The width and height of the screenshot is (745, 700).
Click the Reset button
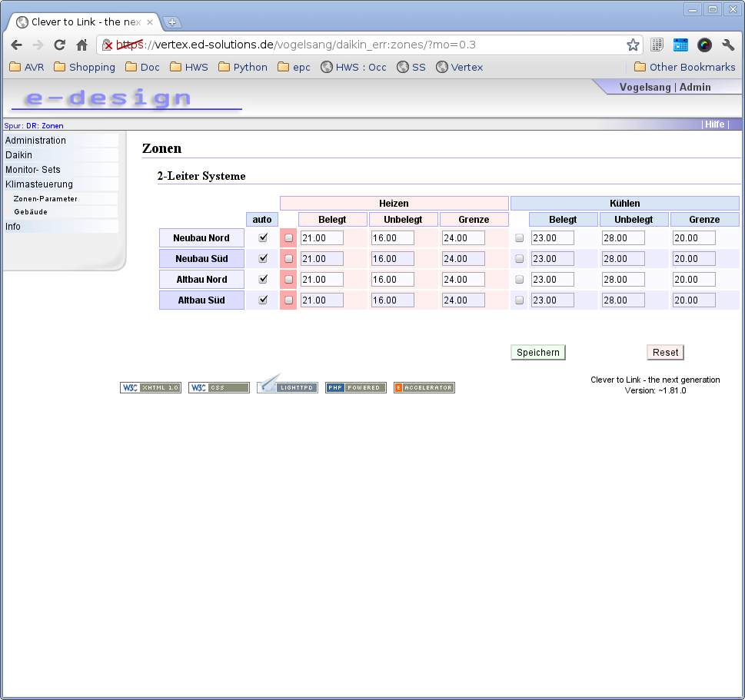coord(665,353)
